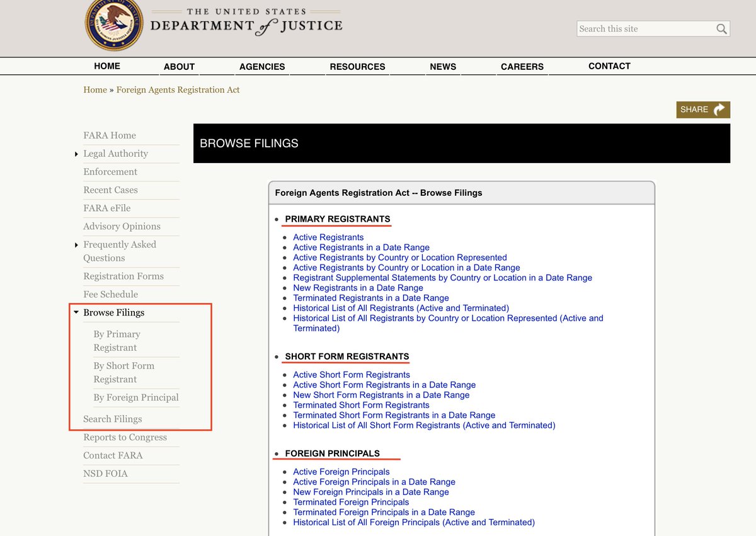Select By Primary Registrant sub-item
This screenshot has width=756, height=536.
[117, 341]
